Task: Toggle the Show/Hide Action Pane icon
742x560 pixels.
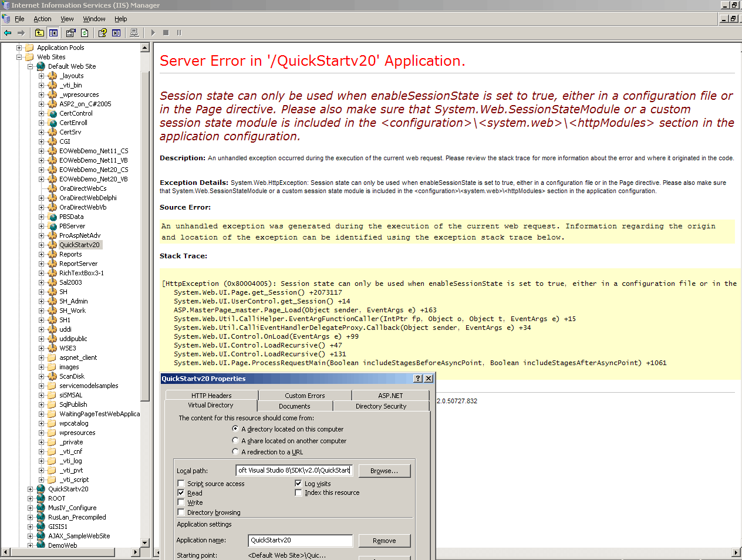Action: (116, 33)
